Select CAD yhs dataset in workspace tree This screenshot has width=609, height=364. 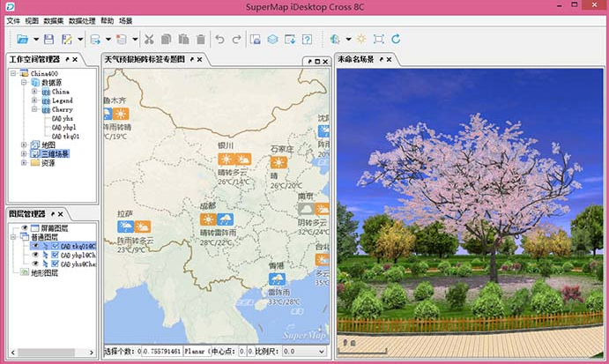(x=63, y=118)
